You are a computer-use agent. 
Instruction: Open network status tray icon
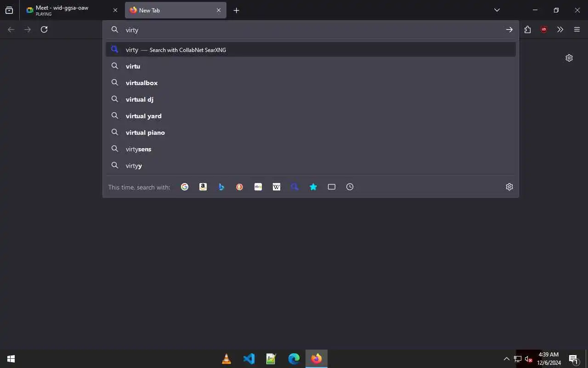(518, 359)
